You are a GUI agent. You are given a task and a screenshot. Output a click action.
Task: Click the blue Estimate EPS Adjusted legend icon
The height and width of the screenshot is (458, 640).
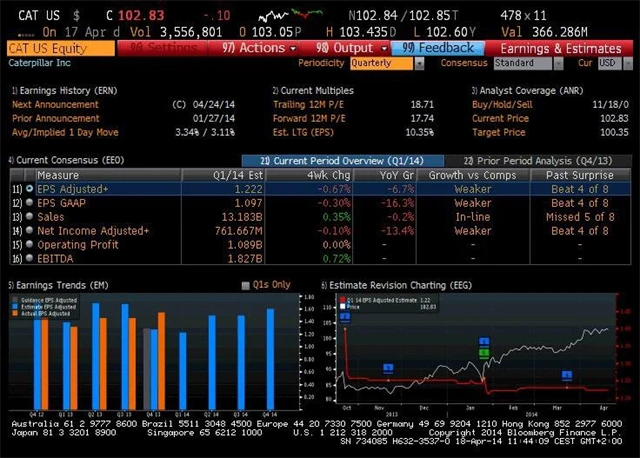pyautogui.click(x=18, y=306)
